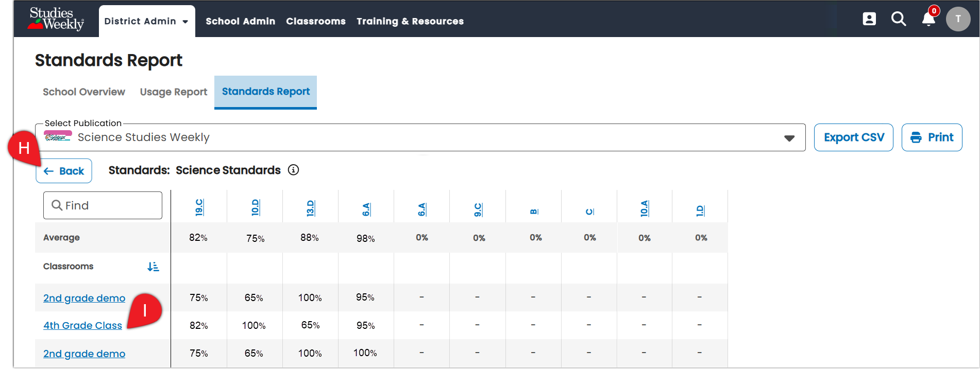Switch to the School Overview tab

84,92
